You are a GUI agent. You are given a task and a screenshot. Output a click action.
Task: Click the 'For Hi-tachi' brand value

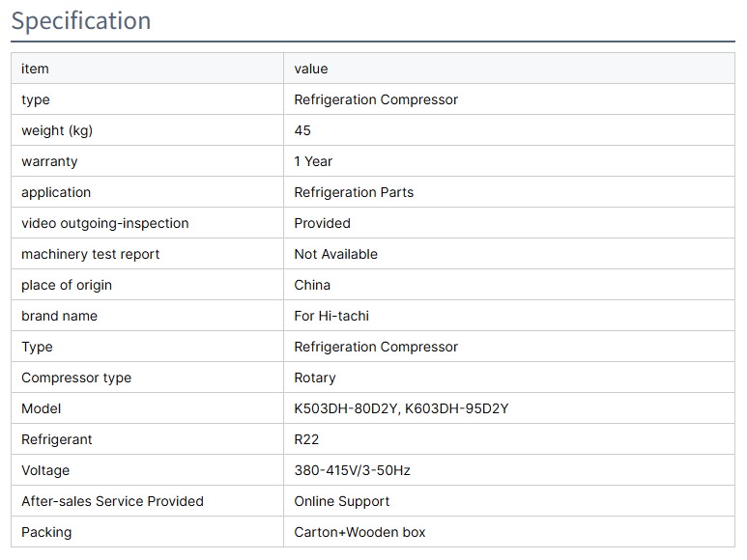click(331, 316)
